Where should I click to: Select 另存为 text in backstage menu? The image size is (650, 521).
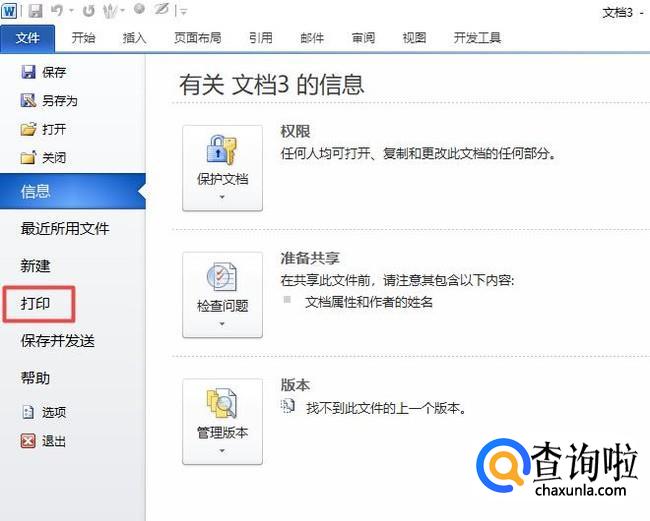click(60, 101)
